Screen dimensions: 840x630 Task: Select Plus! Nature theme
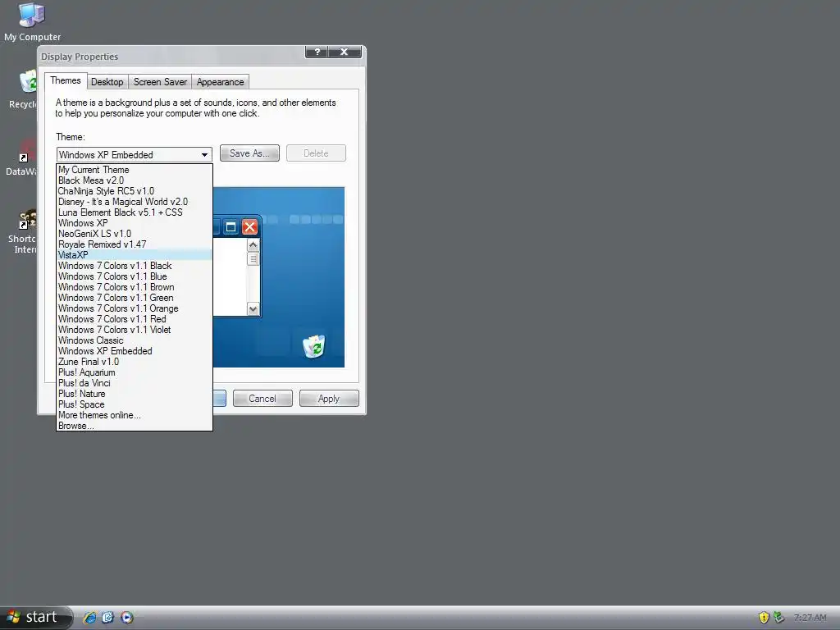pos(135,394)
